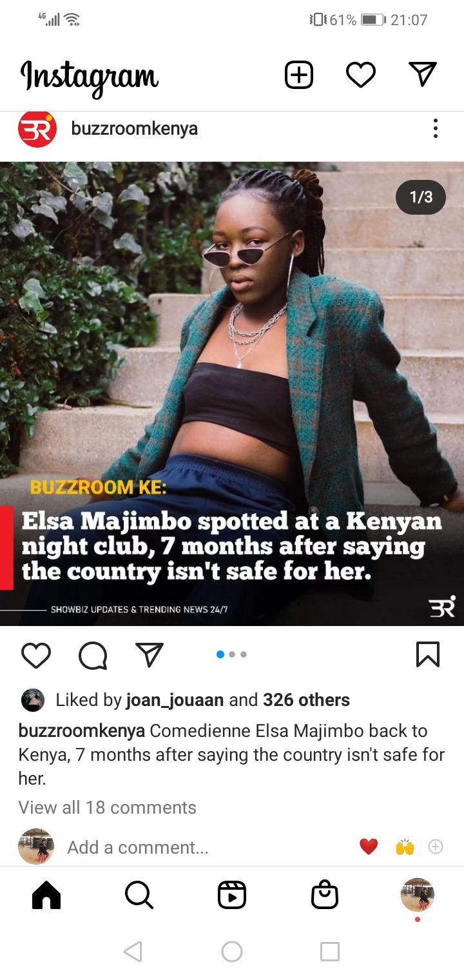Open the three-dot post options menu
This screenshot has width=464, height=980.
click(x=436, y=128)
